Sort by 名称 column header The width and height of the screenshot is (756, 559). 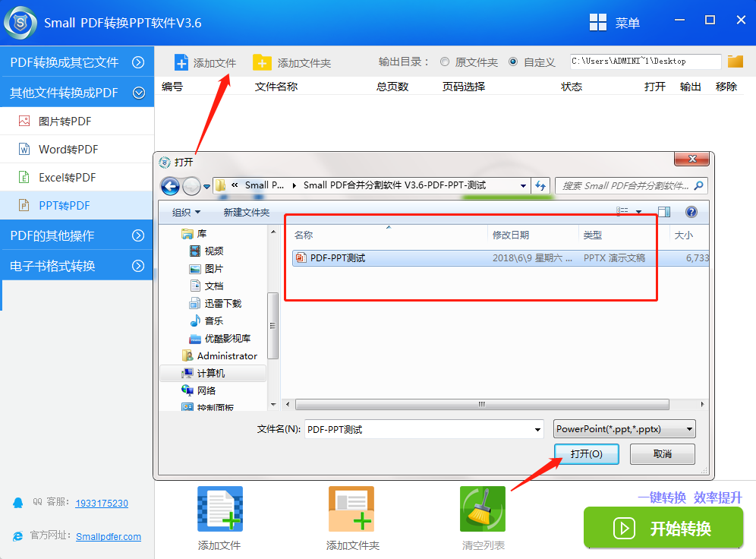click(x=304, y=235)
